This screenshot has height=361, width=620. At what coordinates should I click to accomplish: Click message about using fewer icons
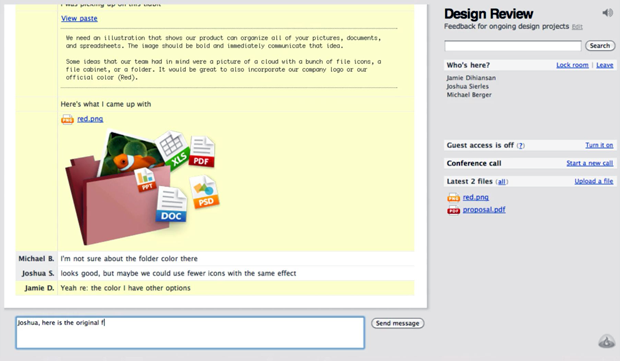178,273
